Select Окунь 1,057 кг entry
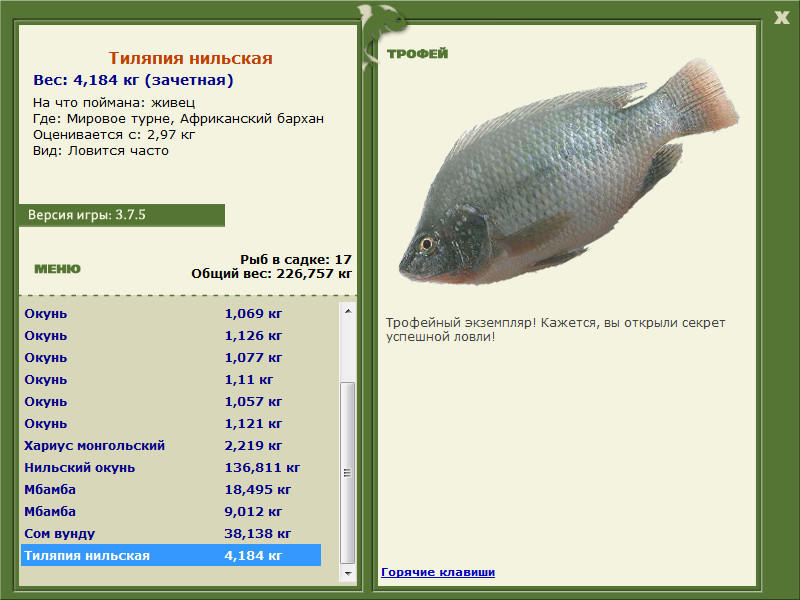800x600 pixels. 171,402
